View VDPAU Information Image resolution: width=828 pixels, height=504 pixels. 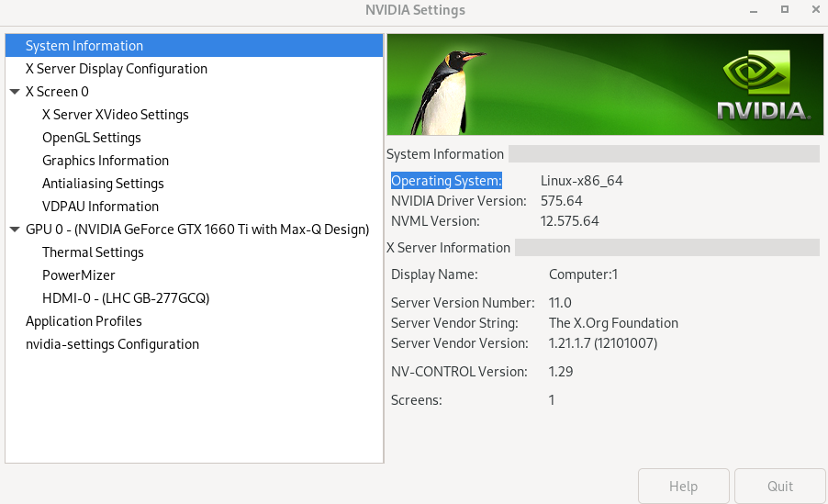point(100,207)
